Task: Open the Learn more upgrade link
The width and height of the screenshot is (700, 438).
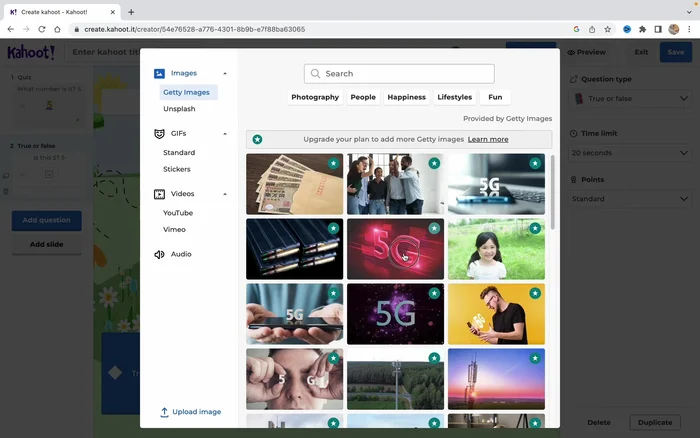Action: click(x=488, y=140)
